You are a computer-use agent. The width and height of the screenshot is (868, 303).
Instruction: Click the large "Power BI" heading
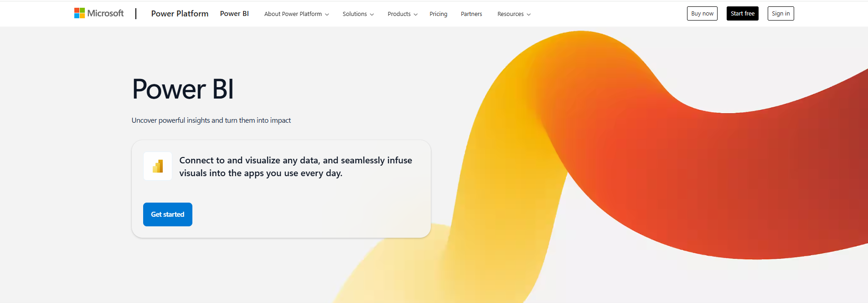(x=183, y=89)
